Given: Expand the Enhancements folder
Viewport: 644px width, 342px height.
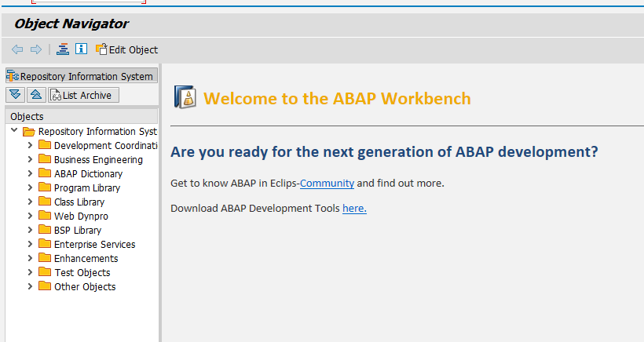Looking at the screenshot, I should [30, 258].
